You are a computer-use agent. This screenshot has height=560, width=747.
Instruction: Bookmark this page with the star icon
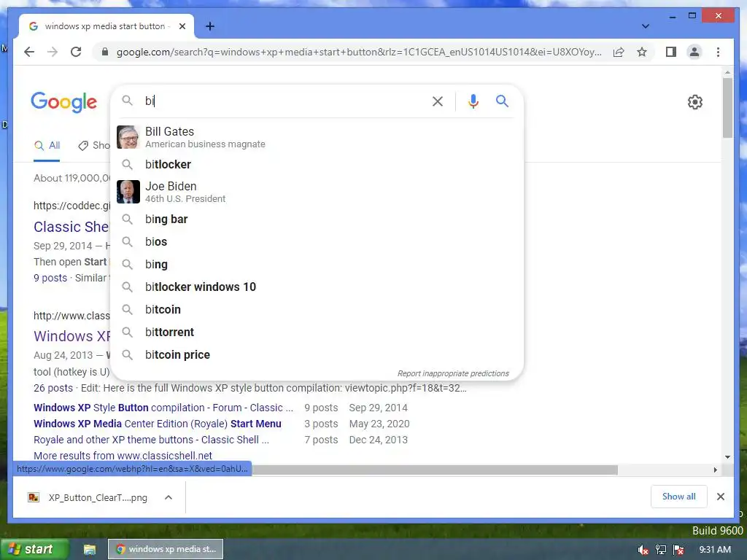642,52
